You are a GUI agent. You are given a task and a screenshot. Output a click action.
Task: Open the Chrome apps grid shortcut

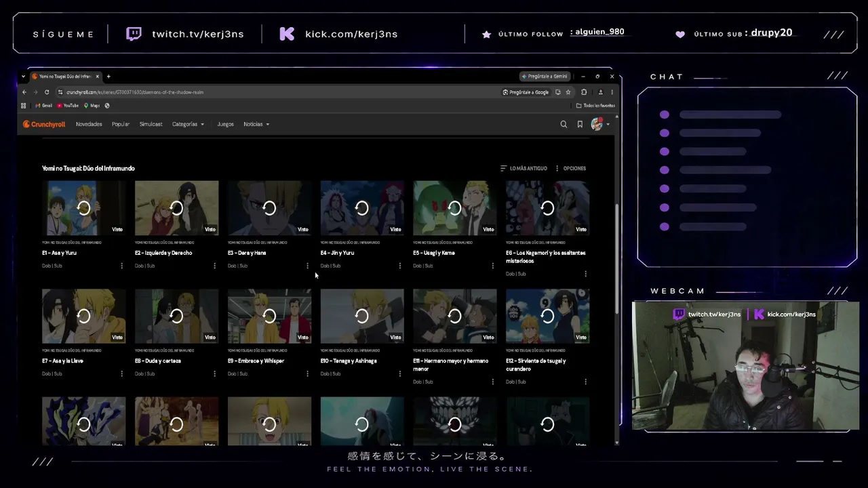tap(24, 106)
